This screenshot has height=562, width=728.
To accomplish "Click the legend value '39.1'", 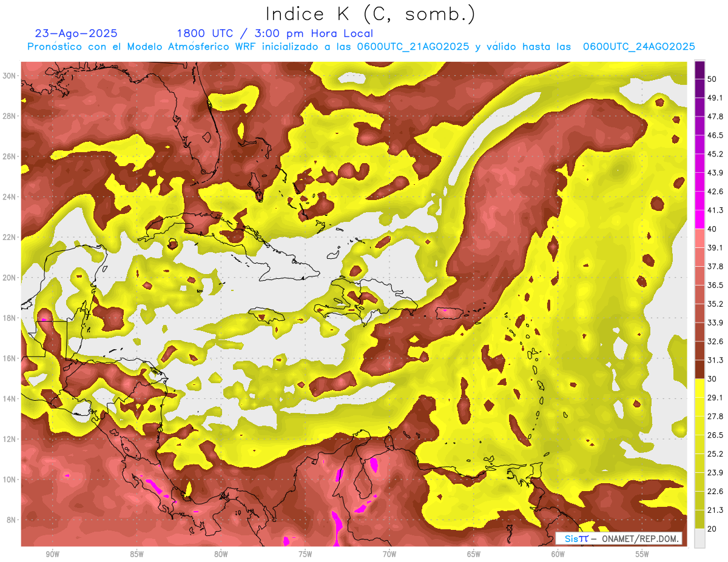I will point(715,247).
